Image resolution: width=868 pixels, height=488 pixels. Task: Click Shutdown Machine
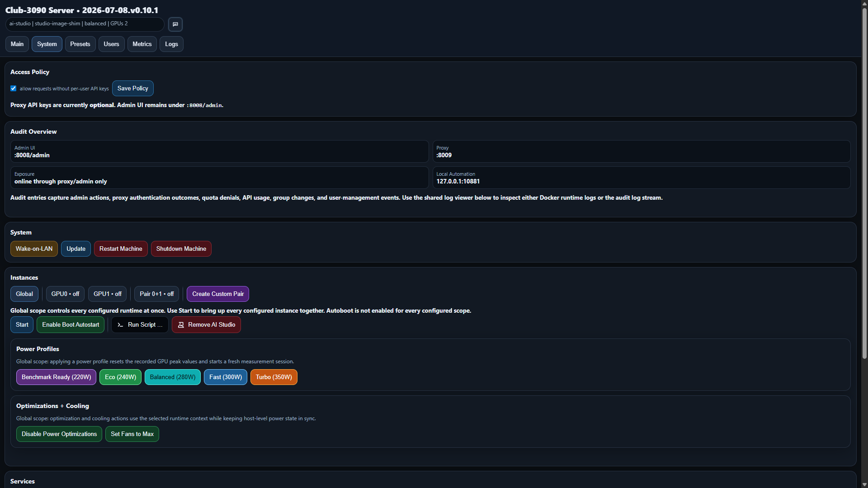click(x=181, y=249)
